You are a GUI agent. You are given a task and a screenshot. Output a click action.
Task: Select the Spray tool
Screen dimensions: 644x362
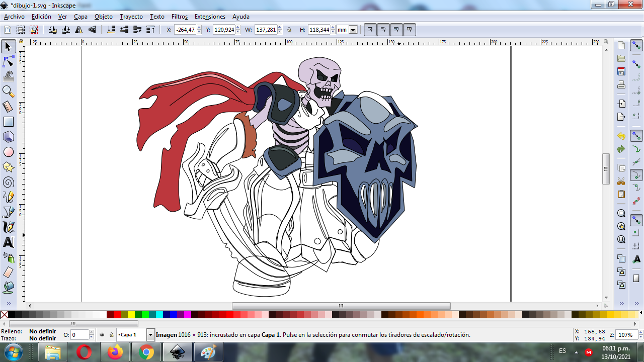(x=8, y=257)
